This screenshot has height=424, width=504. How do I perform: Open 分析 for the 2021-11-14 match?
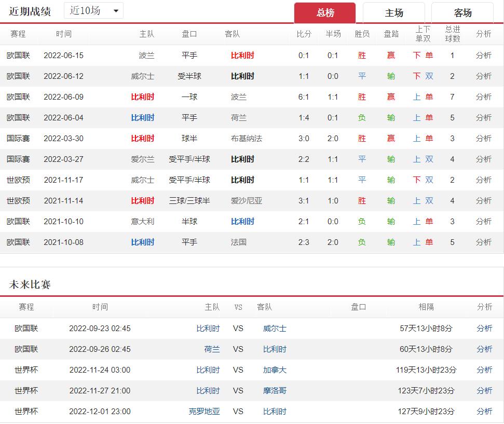483,201
